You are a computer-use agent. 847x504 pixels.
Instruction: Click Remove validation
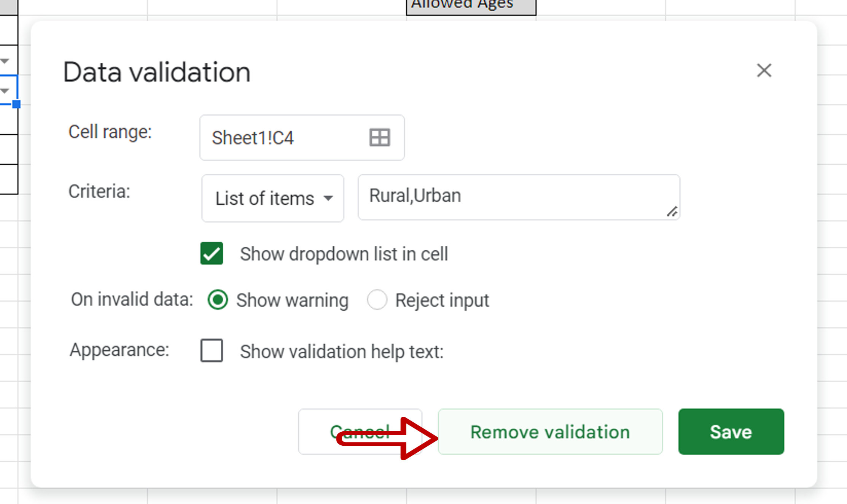550,431
